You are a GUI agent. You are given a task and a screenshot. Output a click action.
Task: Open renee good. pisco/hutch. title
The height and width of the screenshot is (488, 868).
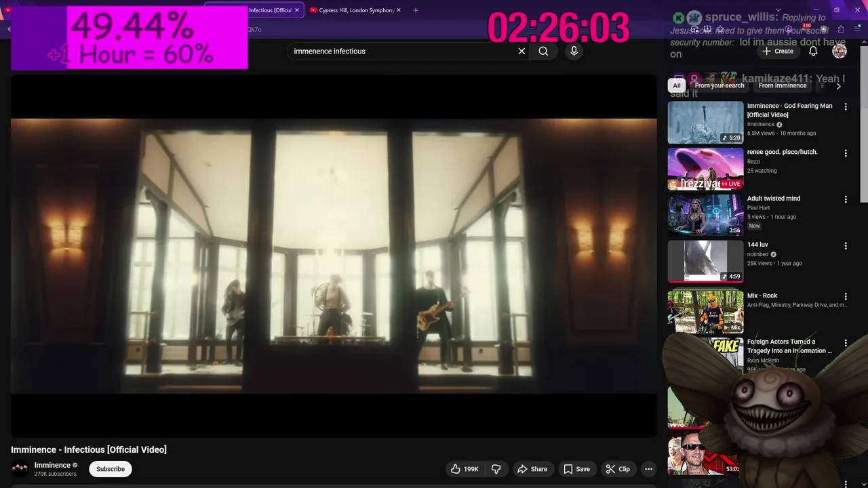(782, 152)
